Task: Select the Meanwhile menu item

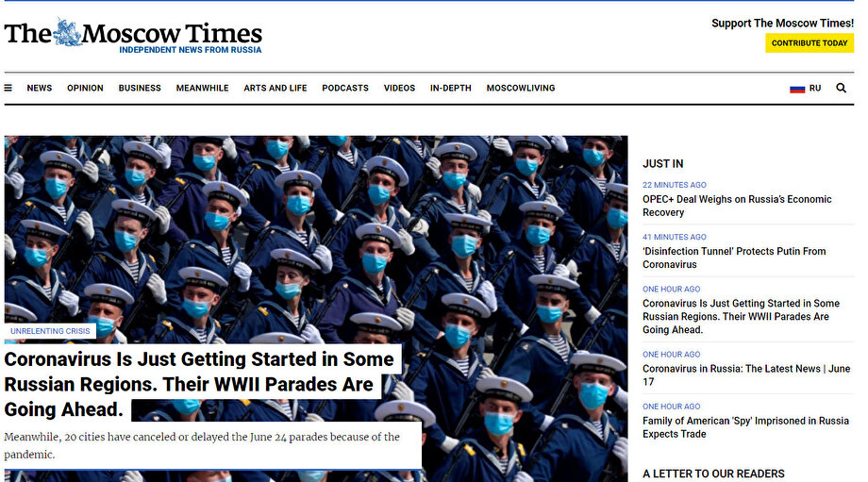Action: pyautogui.click(x=202, y=89)
